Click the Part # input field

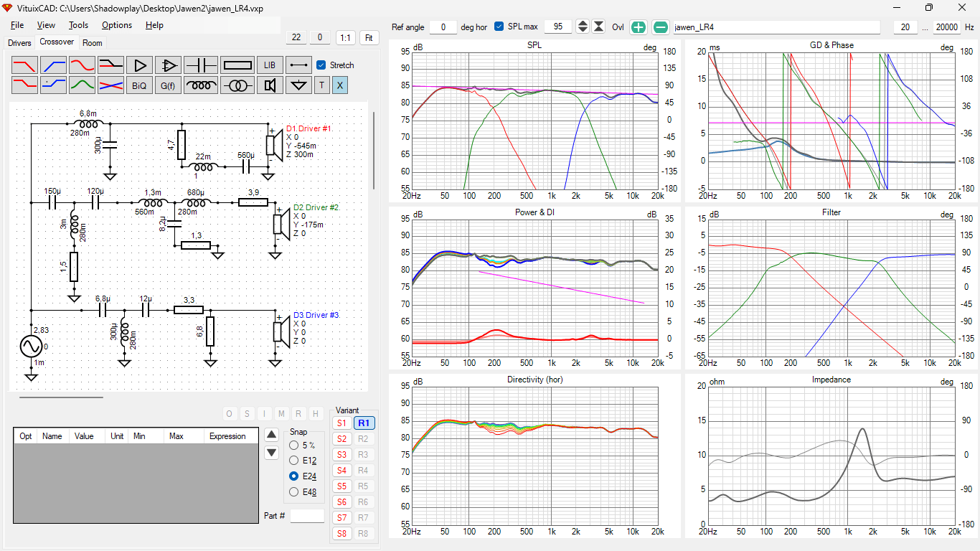(x=307, y=515)
